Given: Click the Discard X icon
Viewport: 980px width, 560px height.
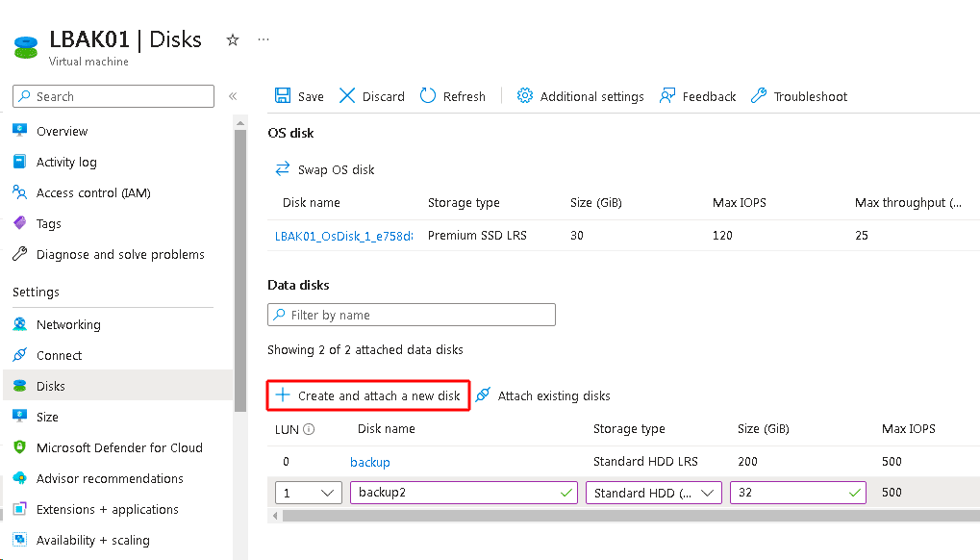Looking at the screenshot, I should click(x=347, y=95).
